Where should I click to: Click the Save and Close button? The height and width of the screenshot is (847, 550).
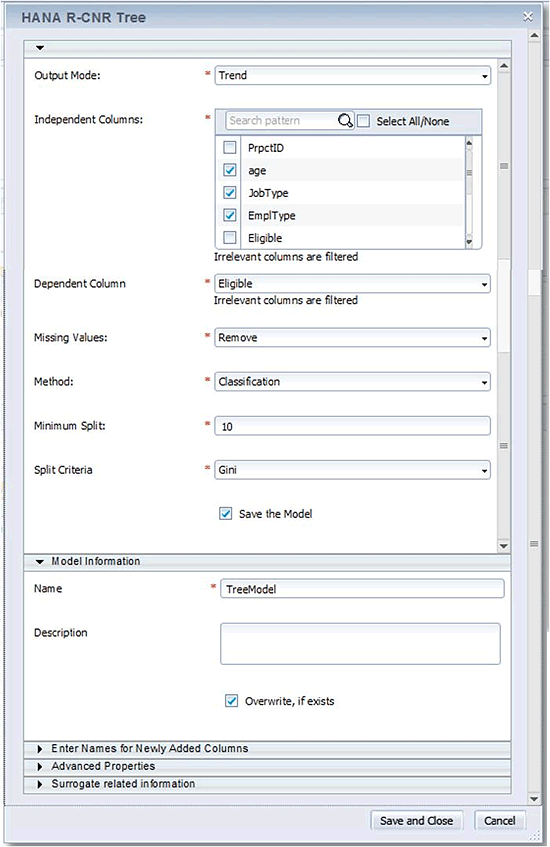[416, 821]
